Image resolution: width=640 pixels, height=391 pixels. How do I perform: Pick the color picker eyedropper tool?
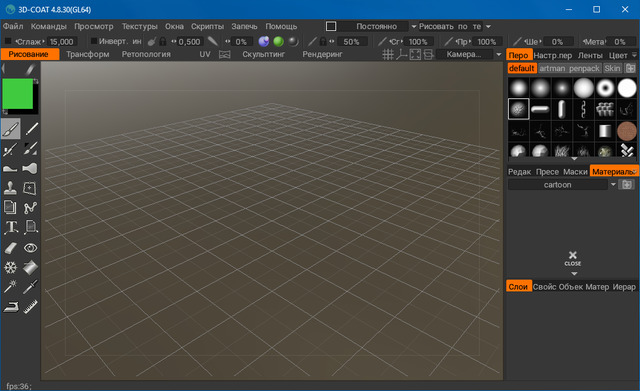point(30,287)
